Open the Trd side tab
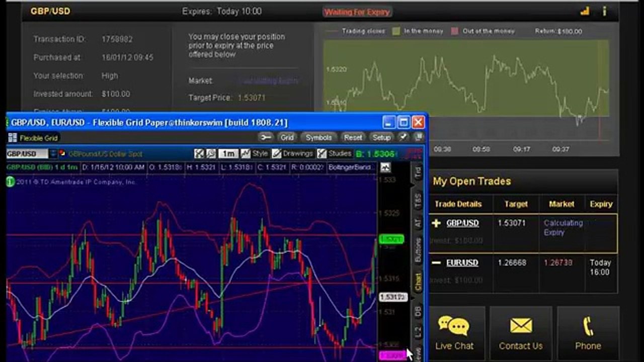This screenshot has width=644, height=362. pos(418,172)
